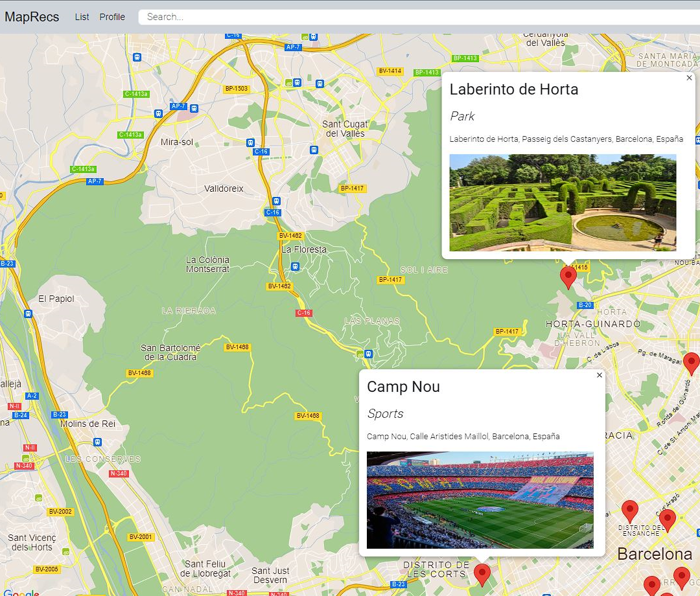Click the red marker under Laberinto de Horta popup
700x596 pixels.
tap(568, 277)
